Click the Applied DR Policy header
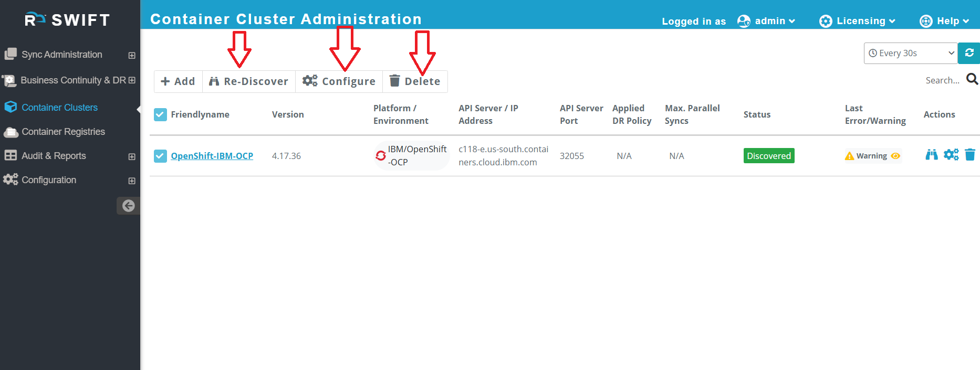 [x=632, y=114]
